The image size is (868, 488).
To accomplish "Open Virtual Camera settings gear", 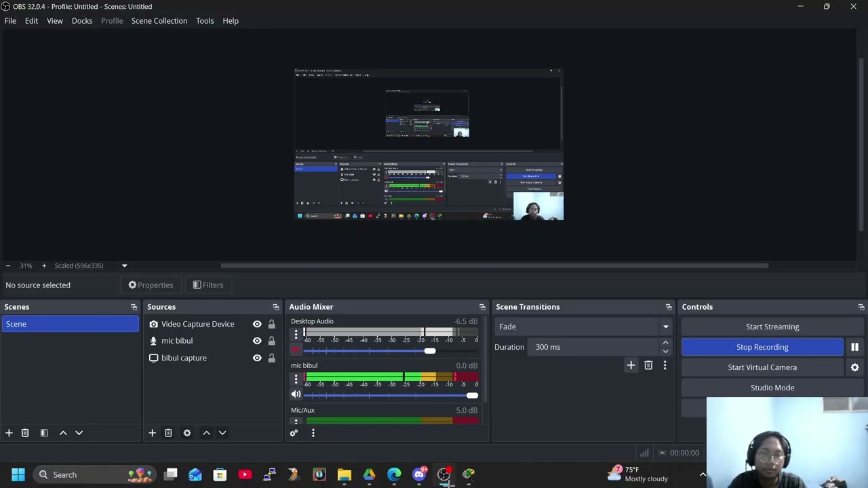I will tap(854, 367).
